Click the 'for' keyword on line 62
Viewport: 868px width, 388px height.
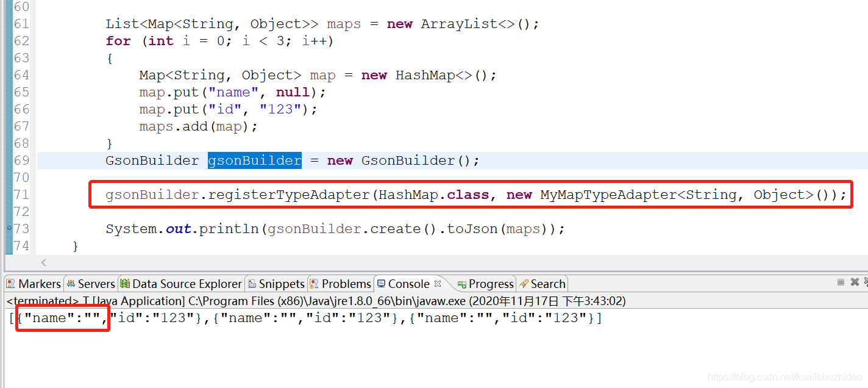point(118,41)
